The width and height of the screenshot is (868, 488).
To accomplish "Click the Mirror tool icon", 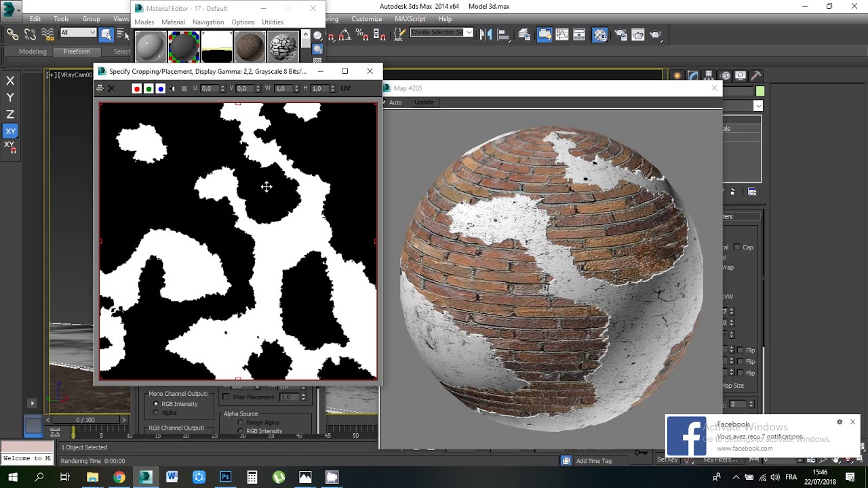I will pyautogui.click(x=486, y=35).
